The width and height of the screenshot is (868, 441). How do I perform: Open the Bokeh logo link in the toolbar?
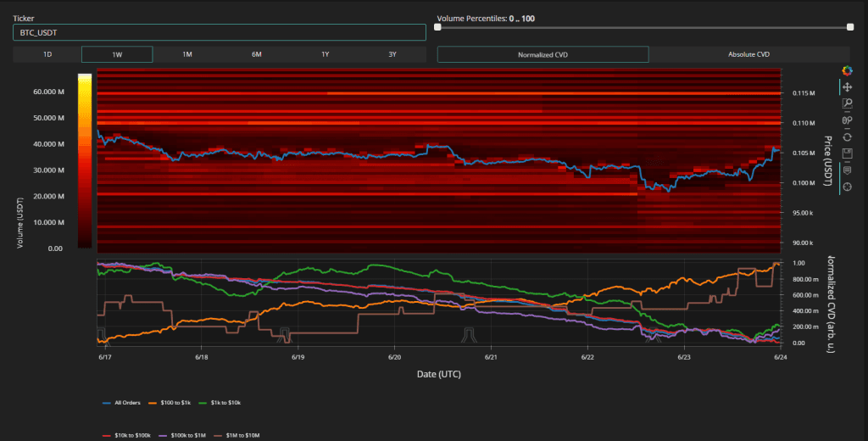[847, 70]
